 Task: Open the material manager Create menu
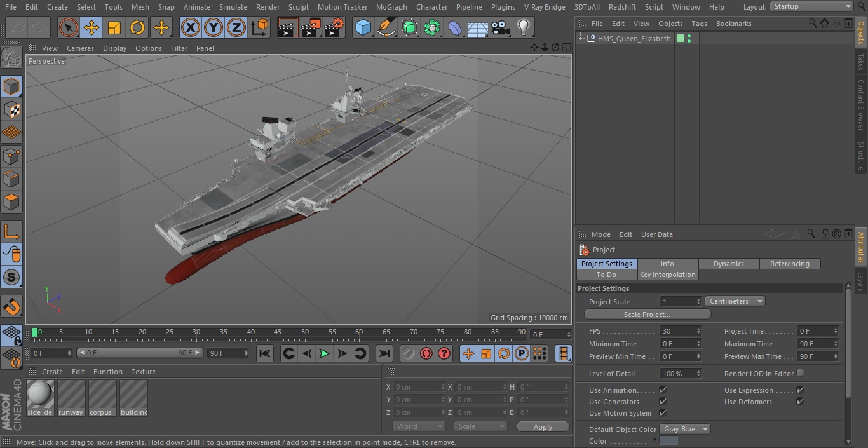(52, 372)
